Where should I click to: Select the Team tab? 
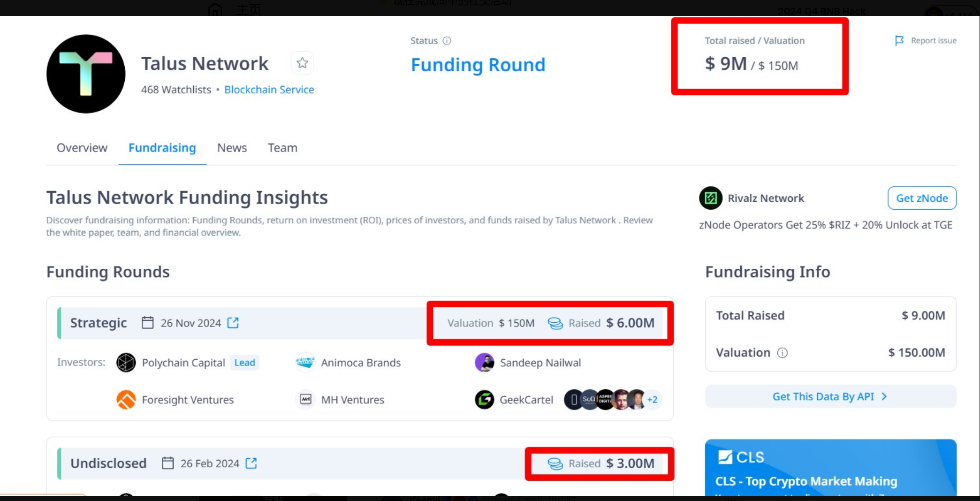pos(282,148)
